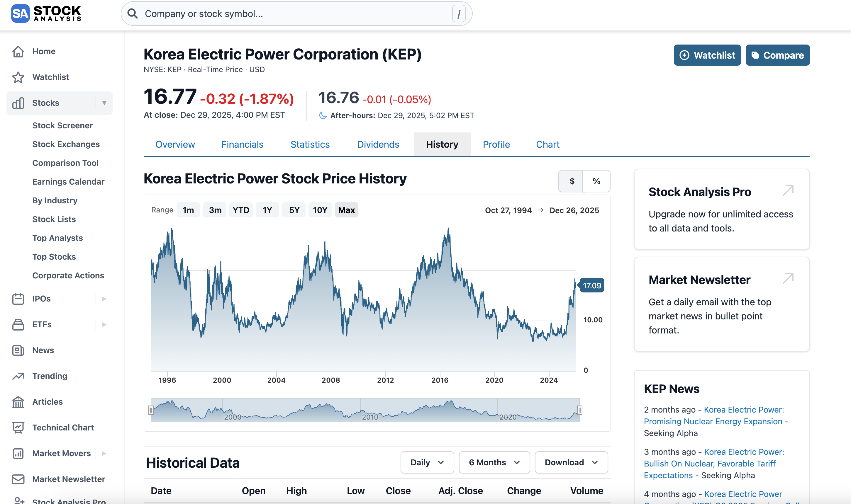The width and height of the screenshot is (851, 504).
Task: Open the IPOs calendar icon
Action: (x=18, y=299)
